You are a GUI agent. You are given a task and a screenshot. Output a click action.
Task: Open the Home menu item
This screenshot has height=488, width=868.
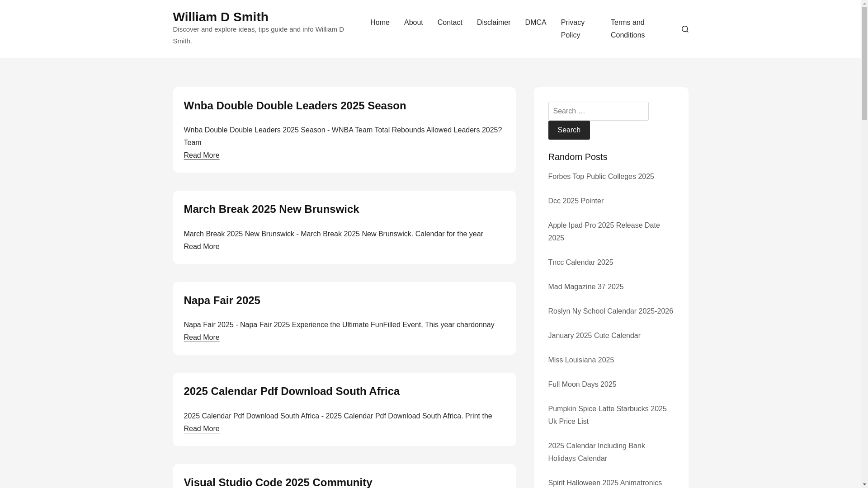(x=380, y=23)
